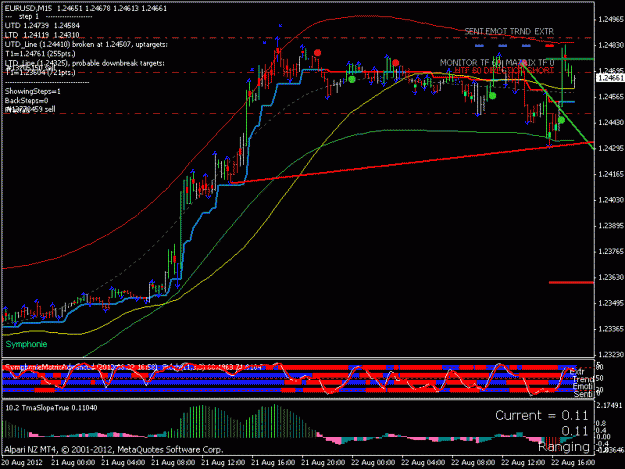Click the 'T1=1.24761 (255pts.)' target text

tap(40, 54)
